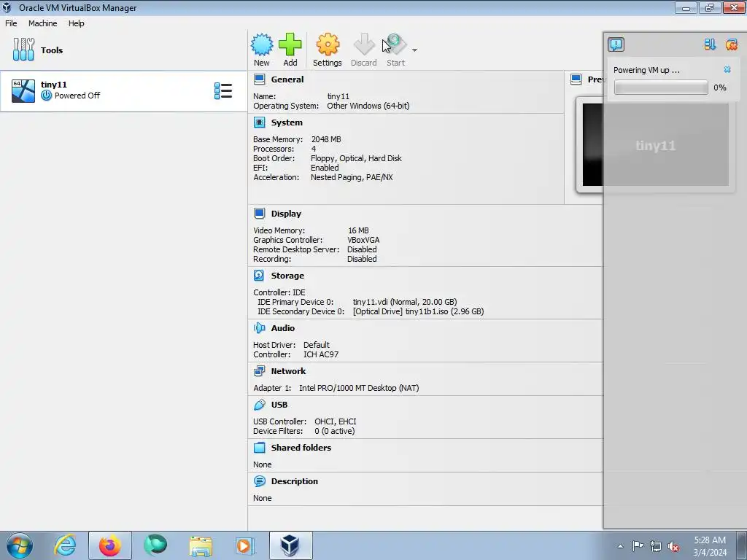Click the 2048 MB base memory value

326,139
